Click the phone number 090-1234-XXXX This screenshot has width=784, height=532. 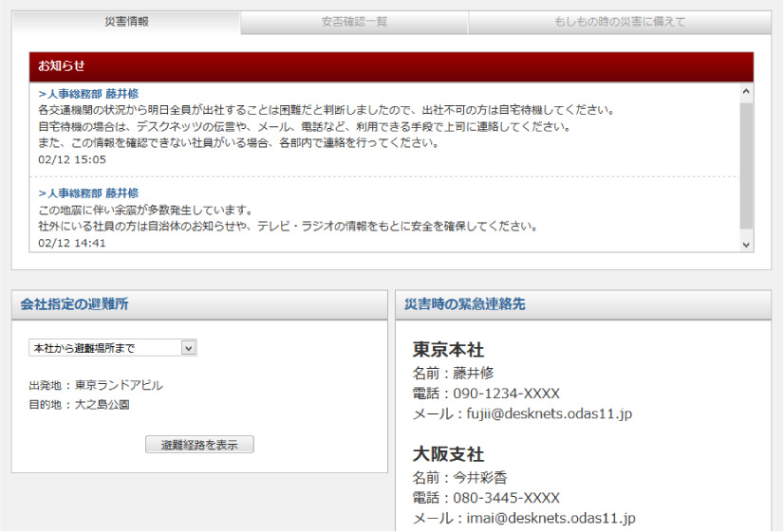click(506, 394)
